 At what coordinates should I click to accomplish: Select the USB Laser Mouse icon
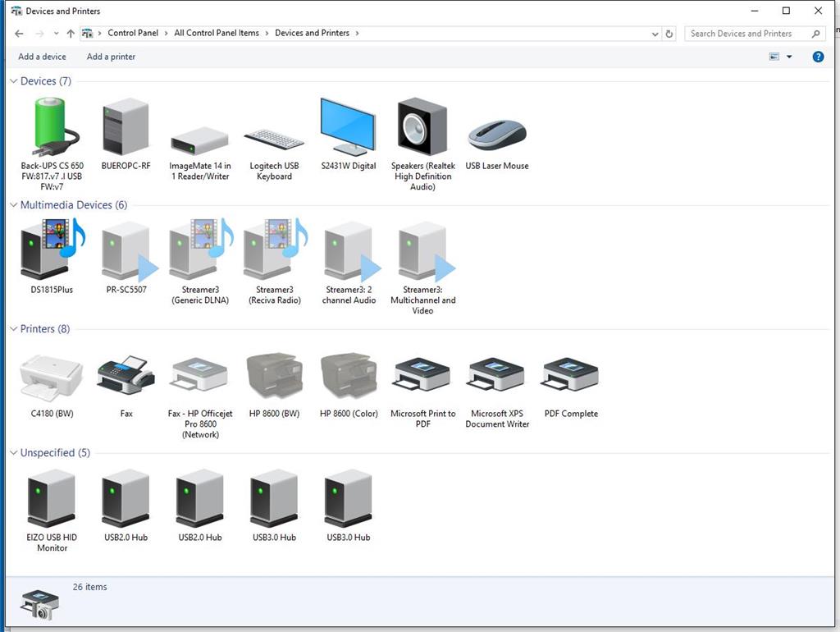tap(497, 134)
